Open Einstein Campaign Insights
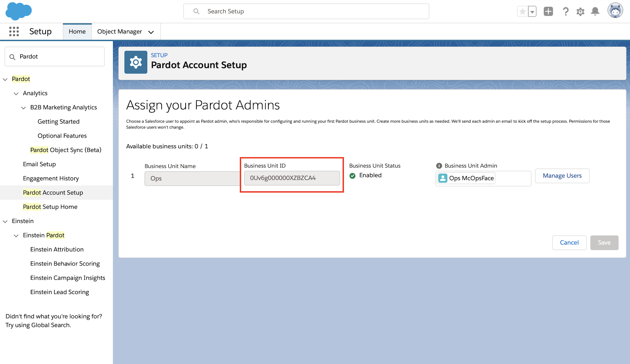 [68, 277]
